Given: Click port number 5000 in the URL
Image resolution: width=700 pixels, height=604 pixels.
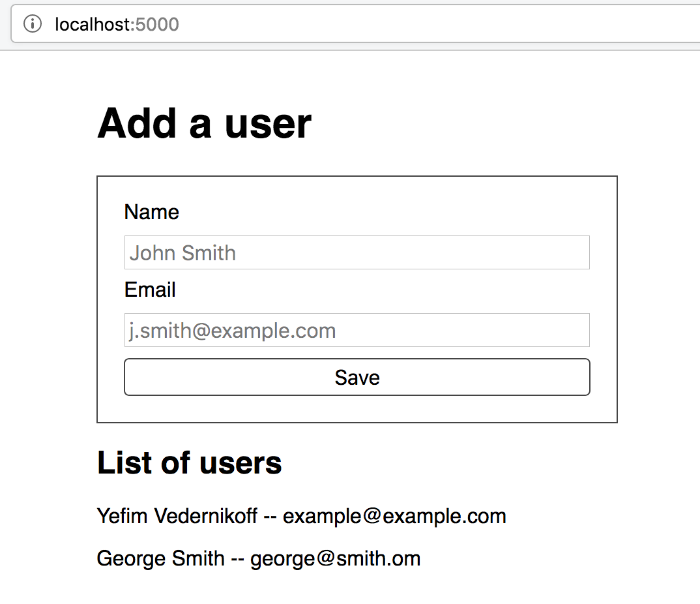Looking at the screenshot, I should point(158,25).
